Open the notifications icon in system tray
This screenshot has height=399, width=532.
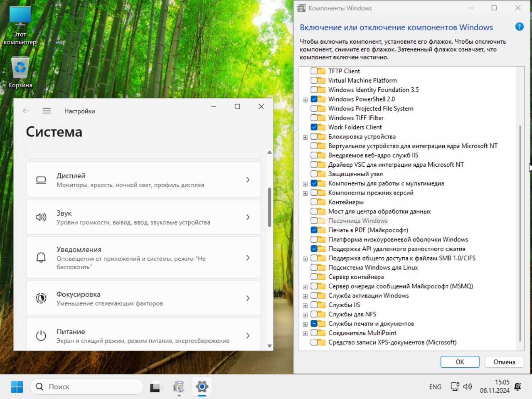click(518, 387)
